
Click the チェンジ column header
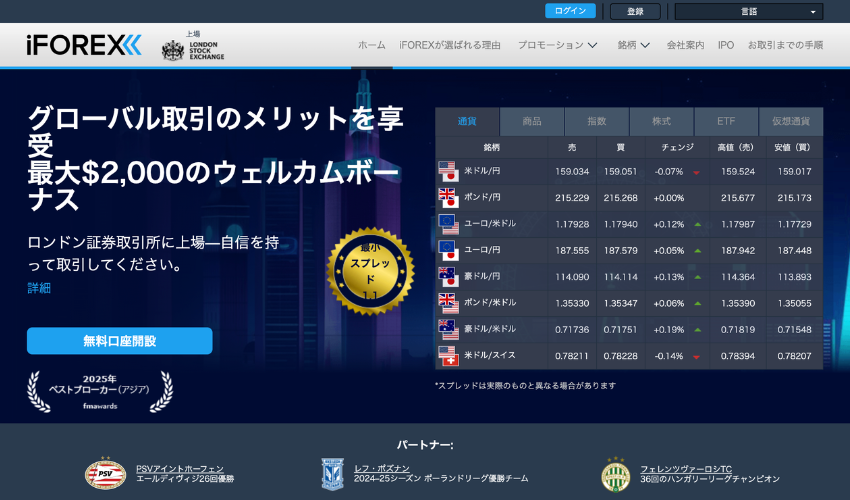coord(677,148)
